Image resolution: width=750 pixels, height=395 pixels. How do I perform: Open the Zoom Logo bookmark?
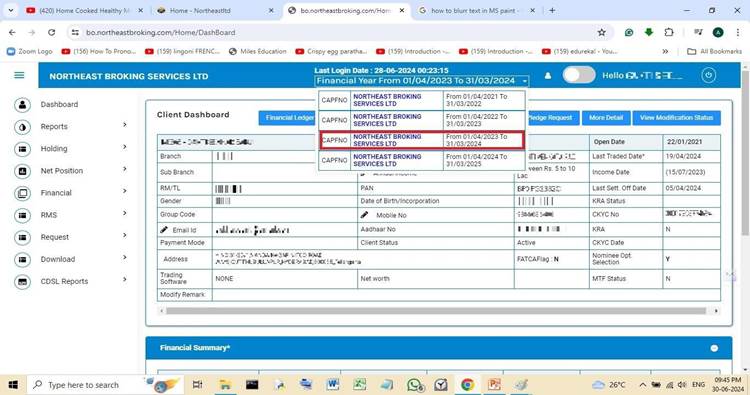coord(30,51)
